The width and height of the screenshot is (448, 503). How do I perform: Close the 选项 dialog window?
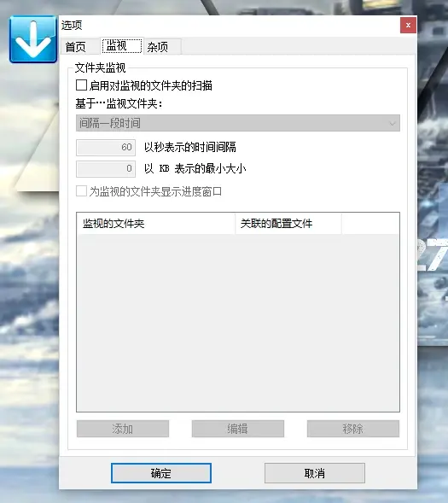pos(408,25)
